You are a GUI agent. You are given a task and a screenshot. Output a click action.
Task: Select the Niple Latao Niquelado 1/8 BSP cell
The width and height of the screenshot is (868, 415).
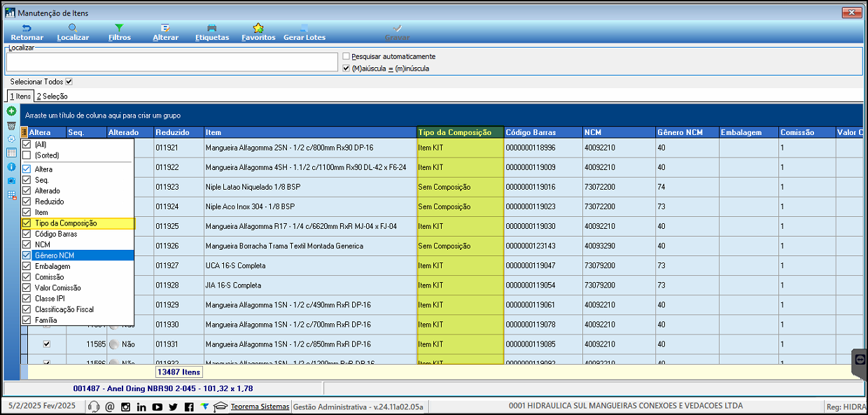click(x=310, y=188)
